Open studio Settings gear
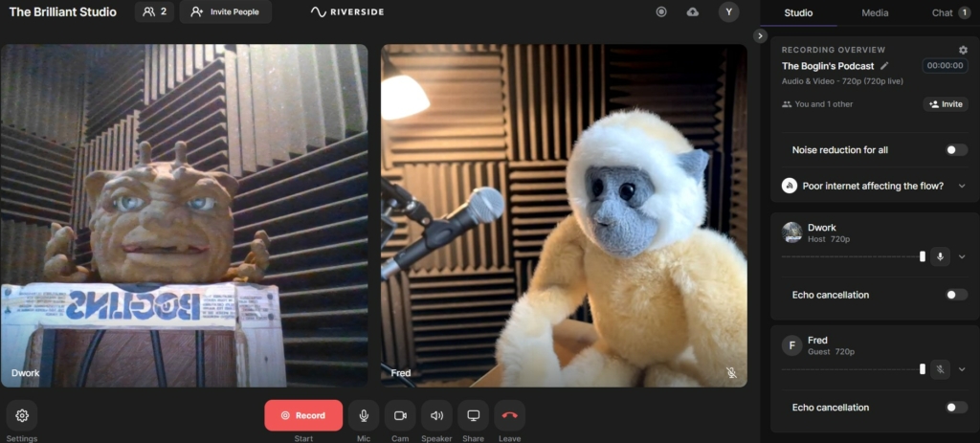 pyautogui.click(x=22, y=415)
